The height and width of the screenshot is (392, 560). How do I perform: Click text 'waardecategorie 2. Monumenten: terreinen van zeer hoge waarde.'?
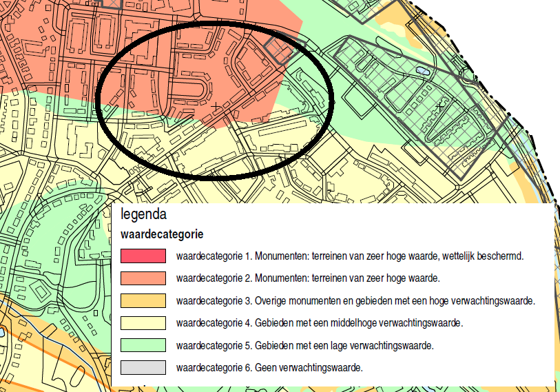coord(308,278)
